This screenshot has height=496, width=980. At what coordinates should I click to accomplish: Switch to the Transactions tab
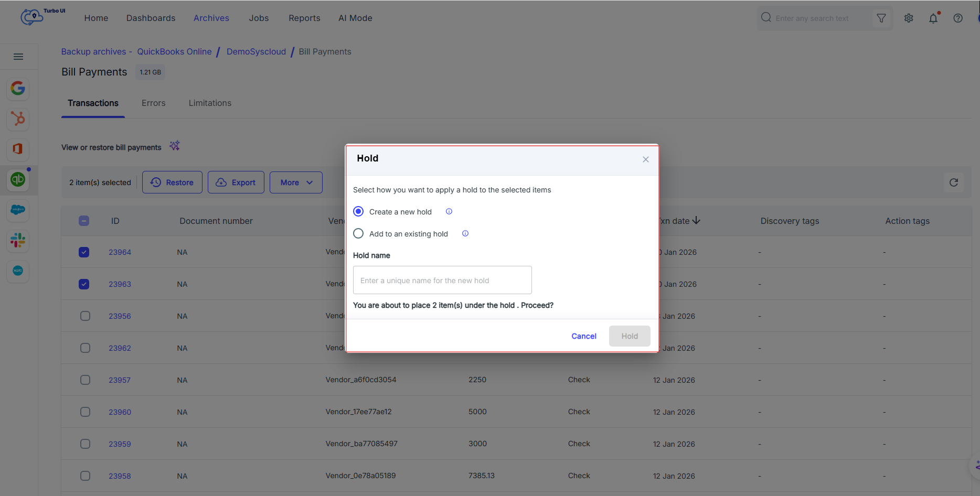pyautogui.click(x=93, y=103)
